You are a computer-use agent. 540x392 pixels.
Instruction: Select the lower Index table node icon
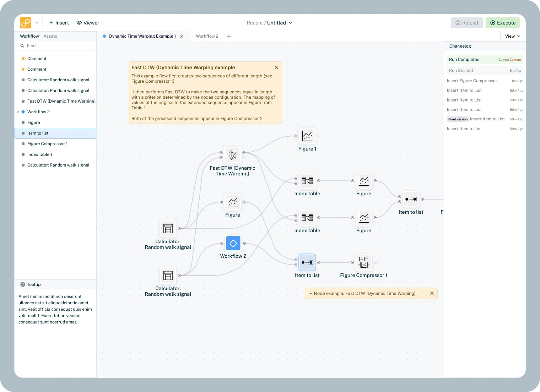pyautogui.click(x=307, y=218)
